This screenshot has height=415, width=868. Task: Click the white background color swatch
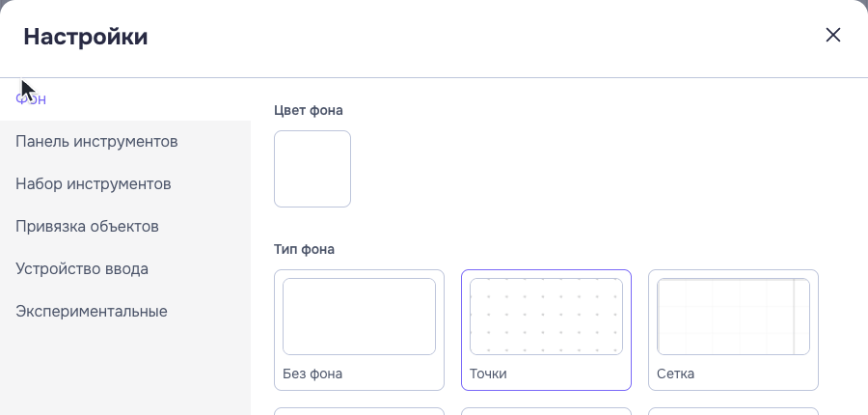coord(312,169)
